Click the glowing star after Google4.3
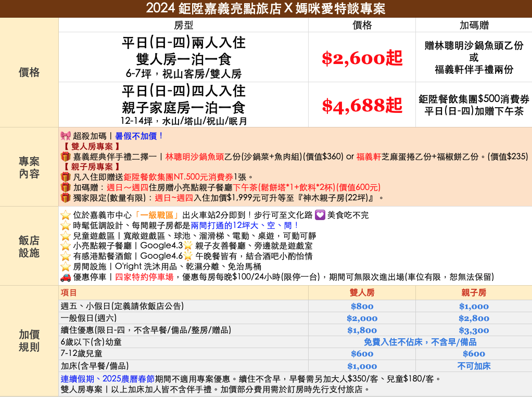 [x=188, y=246]
